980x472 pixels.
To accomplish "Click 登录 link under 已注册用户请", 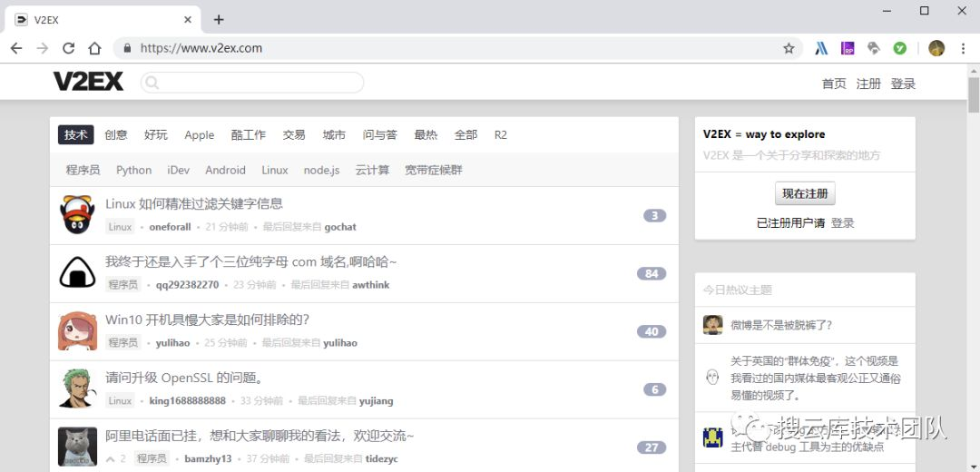I will [x=842, y=222].
